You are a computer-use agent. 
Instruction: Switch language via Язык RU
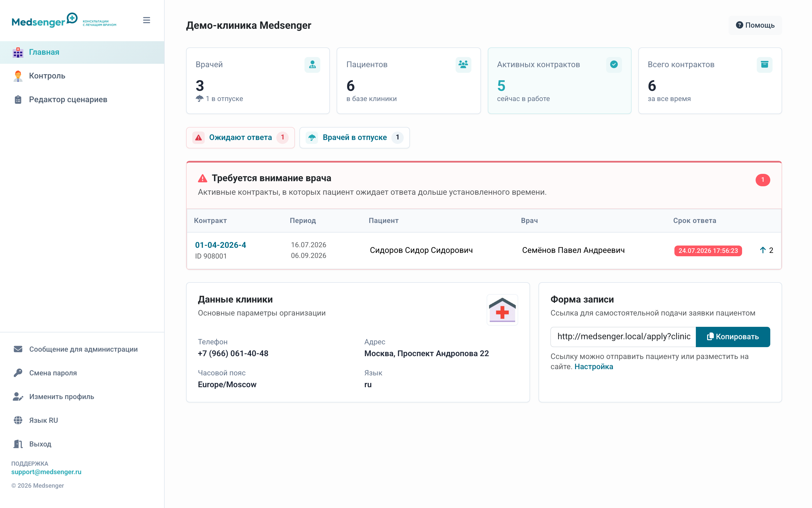click(x=82, y=420)
